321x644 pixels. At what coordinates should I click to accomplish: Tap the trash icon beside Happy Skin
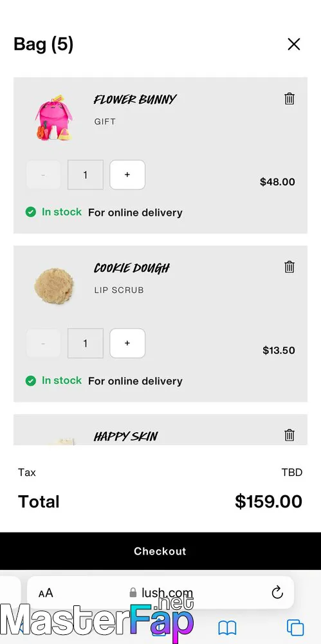289,435
